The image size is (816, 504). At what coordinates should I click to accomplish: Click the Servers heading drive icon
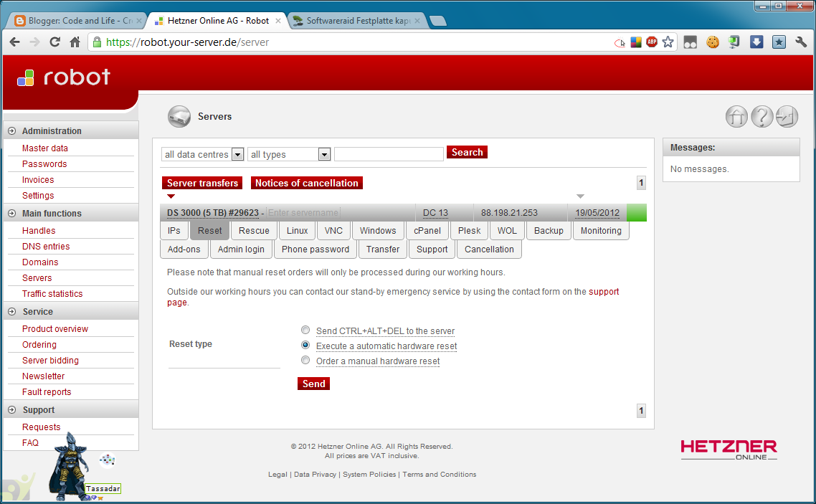pyautogui.click(x=179, y=117)
